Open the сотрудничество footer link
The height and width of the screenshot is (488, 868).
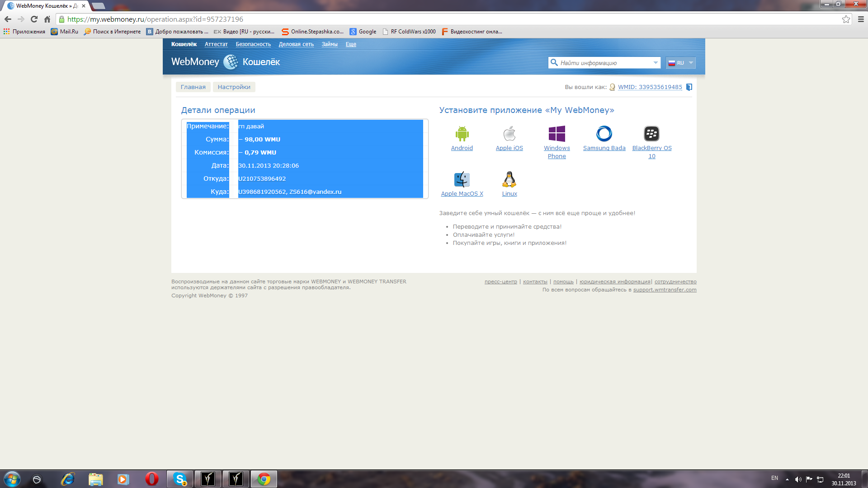[x=675, y=282]
